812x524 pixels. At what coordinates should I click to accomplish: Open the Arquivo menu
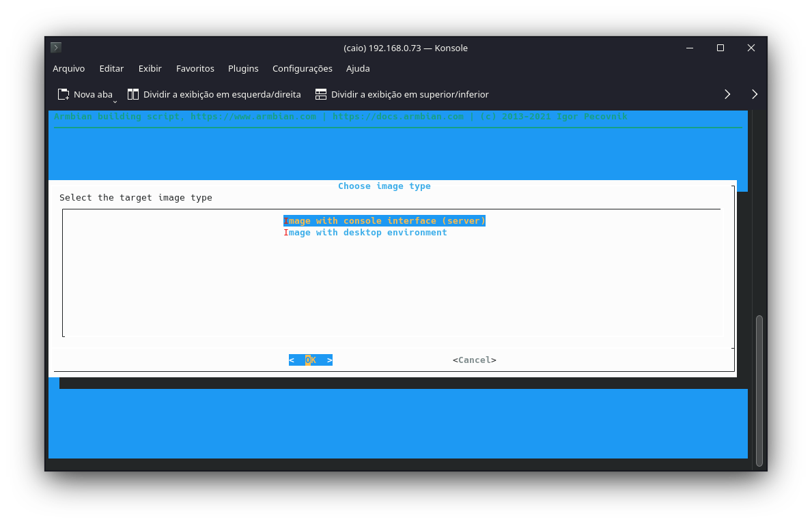click(x=69, y=69)
